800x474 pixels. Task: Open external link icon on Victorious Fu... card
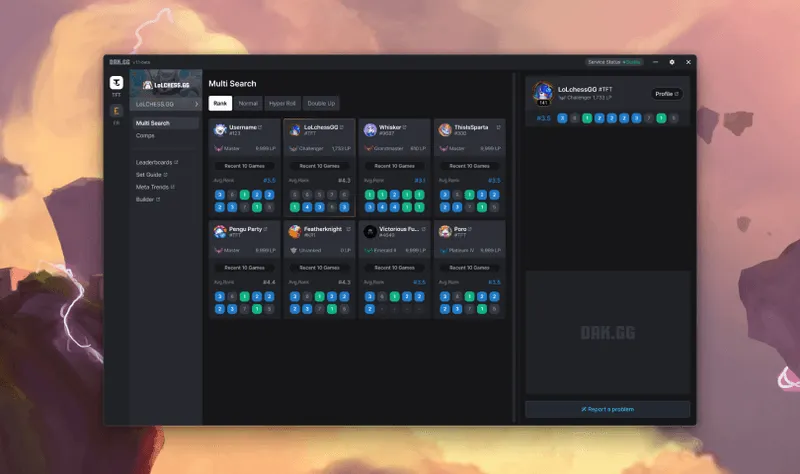point(423,229)
